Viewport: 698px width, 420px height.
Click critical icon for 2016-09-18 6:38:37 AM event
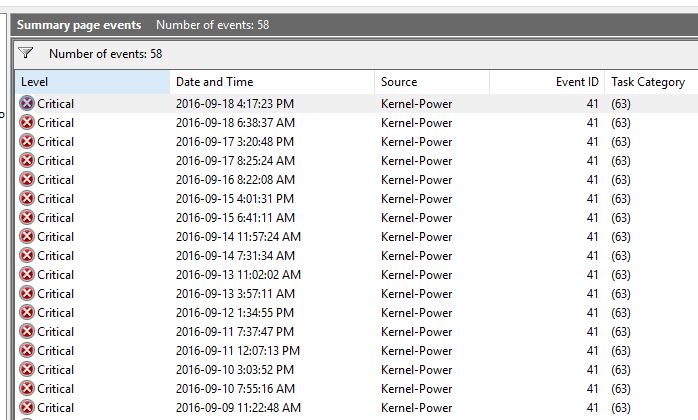[x=27, y=122]
